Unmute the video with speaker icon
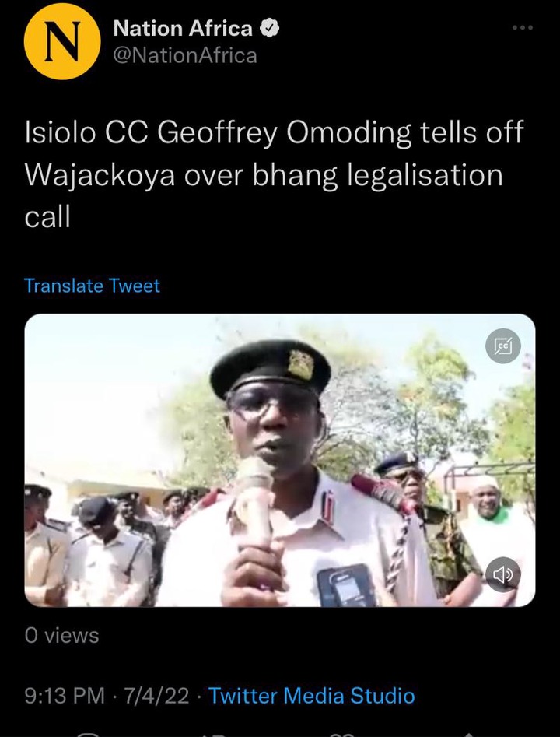This screenshot has height=737, width=560. [x=502, y=574]
